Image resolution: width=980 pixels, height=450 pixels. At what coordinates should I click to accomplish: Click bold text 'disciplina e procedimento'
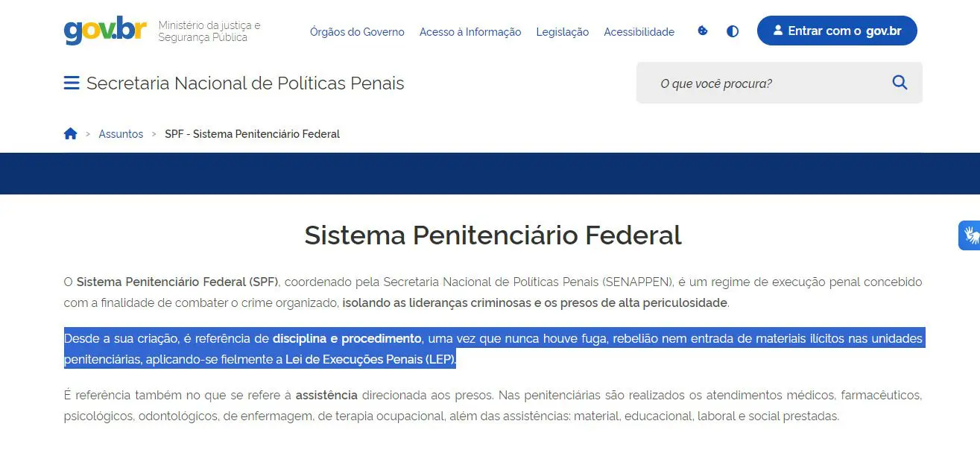pyautogui.click(x=347, y=339)
